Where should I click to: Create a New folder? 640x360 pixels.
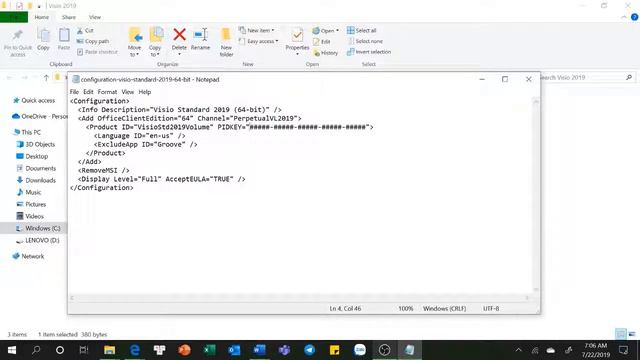tap(226, 42)
